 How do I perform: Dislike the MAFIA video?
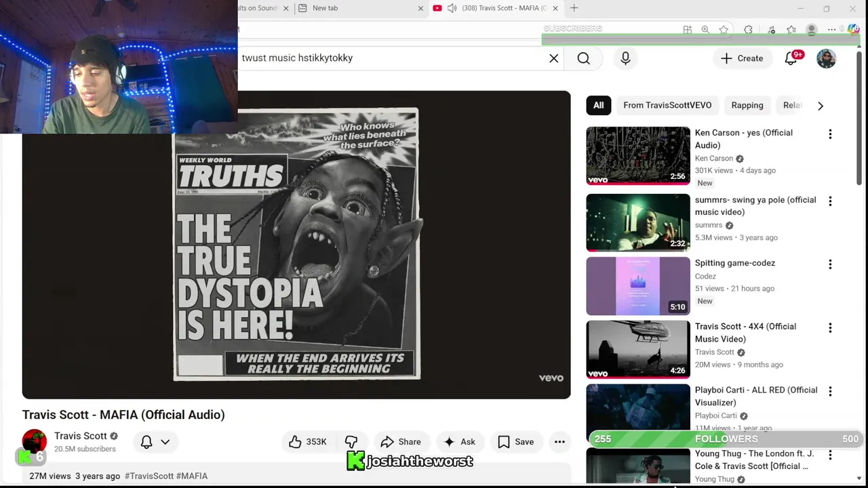351,442
